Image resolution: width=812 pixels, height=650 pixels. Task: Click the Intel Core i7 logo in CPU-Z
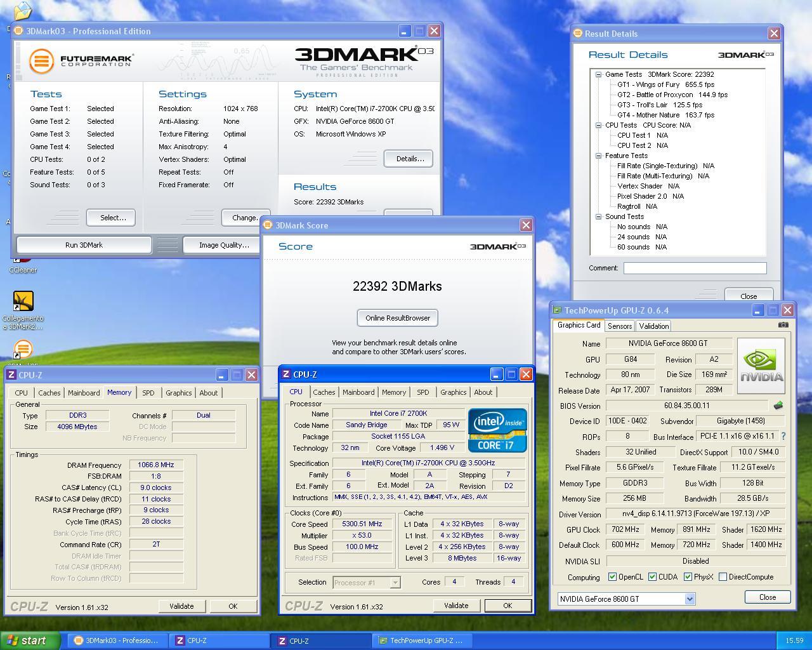point(497,430)
